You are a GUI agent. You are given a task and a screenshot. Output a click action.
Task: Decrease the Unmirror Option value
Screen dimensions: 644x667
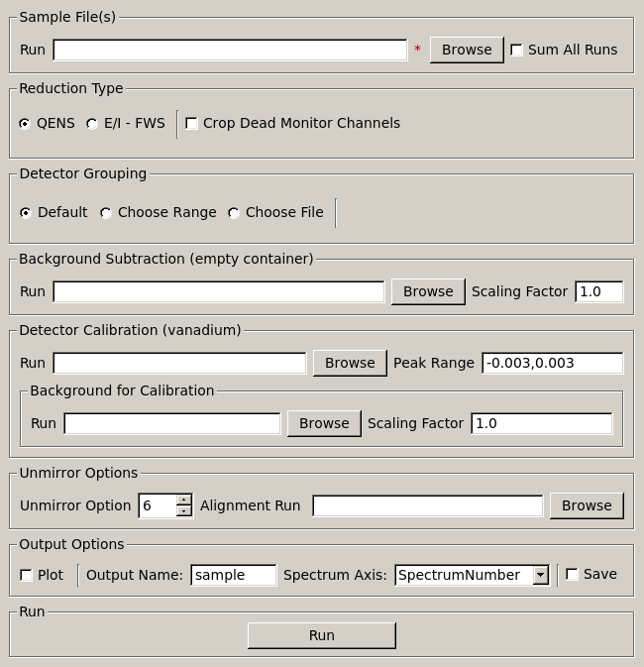point(184,510)
